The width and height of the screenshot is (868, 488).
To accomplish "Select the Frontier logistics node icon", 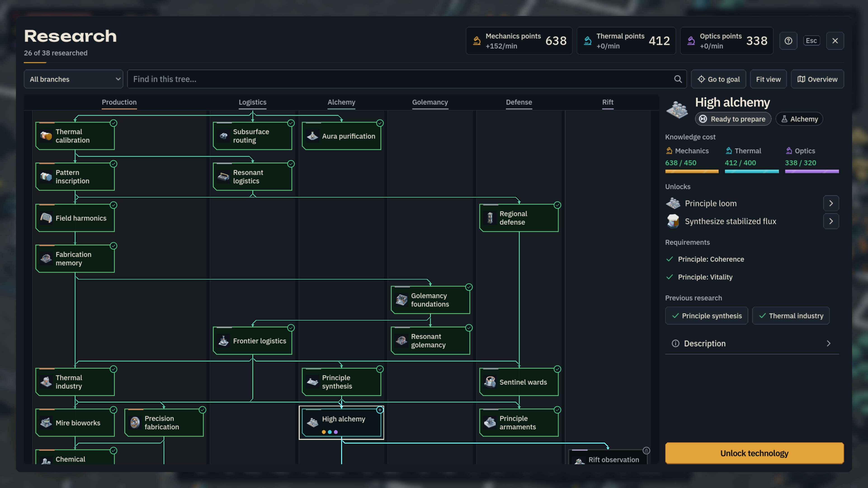I will (x=224, y=341).
